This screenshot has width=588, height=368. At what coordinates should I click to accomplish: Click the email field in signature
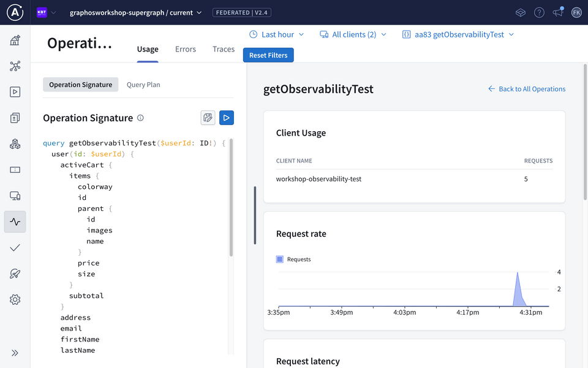(71, 328)
